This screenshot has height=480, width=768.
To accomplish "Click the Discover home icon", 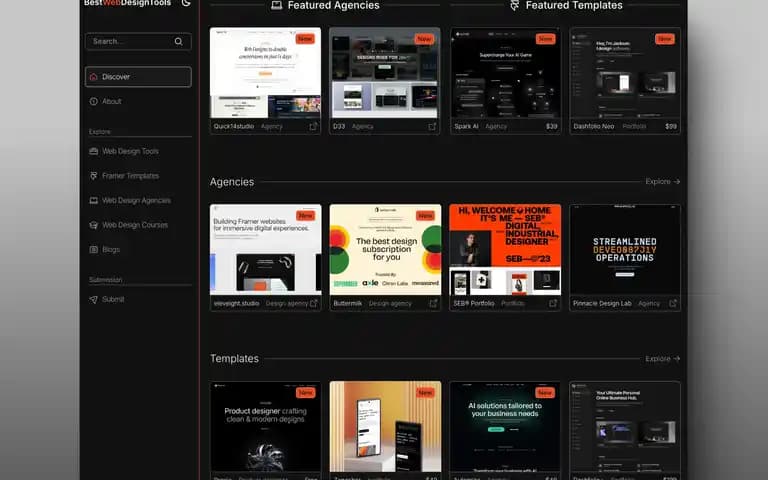I will 94,77.
